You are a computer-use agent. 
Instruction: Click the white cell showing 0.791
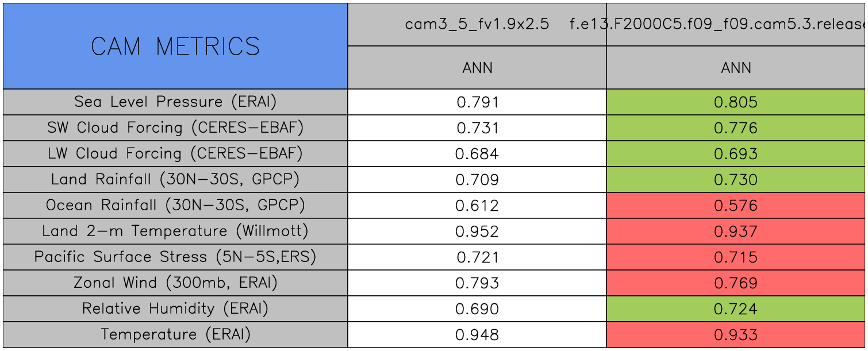pyautogui.click(x=477, y=102)
